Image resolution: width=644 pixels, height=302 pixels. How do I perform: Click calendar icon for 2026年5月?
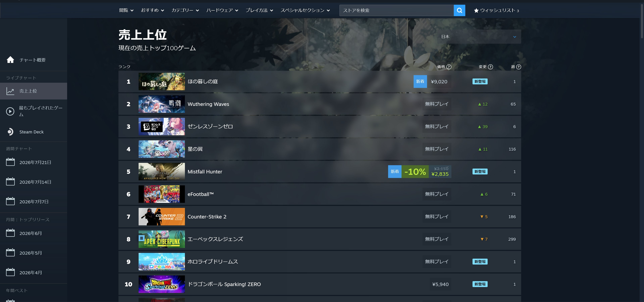pyautogui.click(x=10, y=253)
